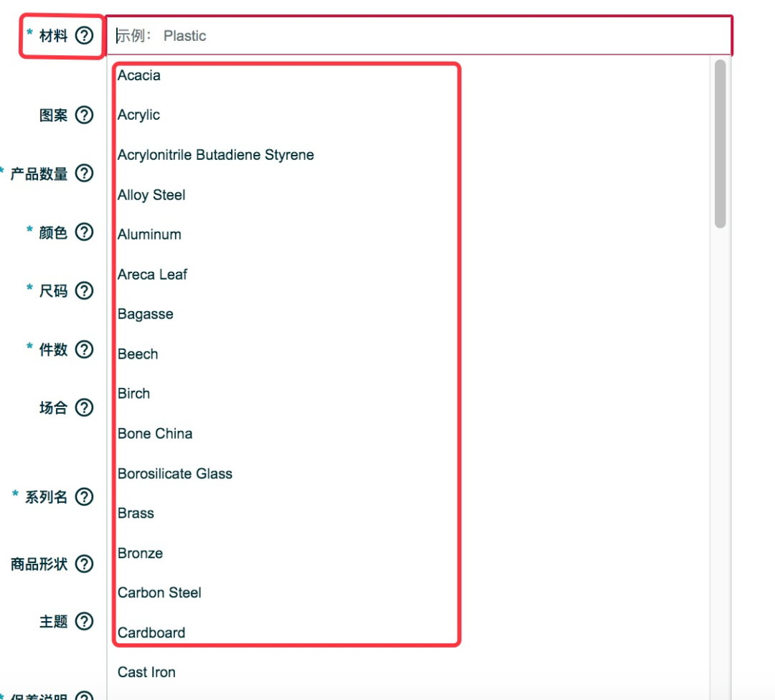Show help tooltip for 尺码
Image resolution: width=775 pixels, height=700 pixels.
click(x=84, y=290)
